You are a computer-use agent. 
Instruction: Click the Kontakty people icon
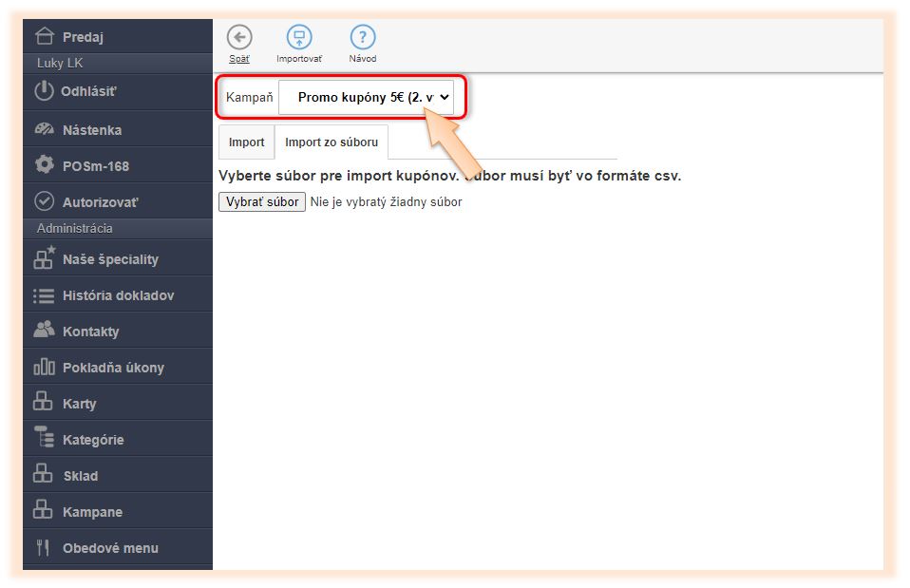44,331
